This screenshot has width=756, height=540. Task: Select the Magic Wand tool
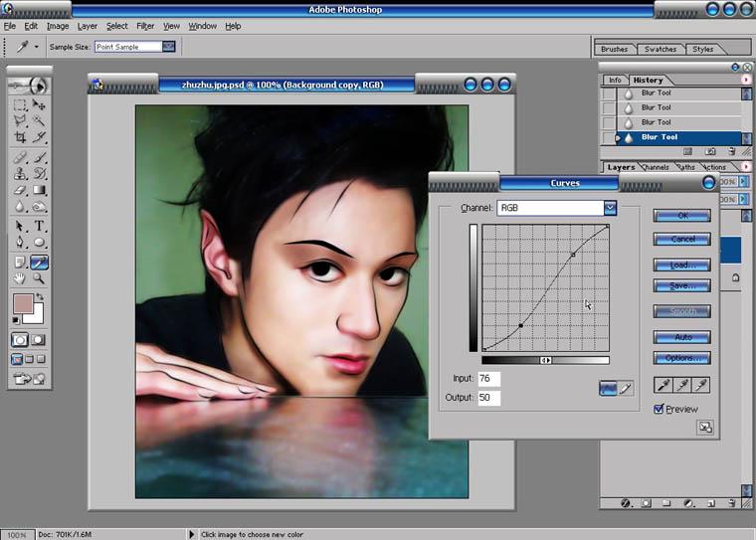pyautogui.click(x=39, y=120)
